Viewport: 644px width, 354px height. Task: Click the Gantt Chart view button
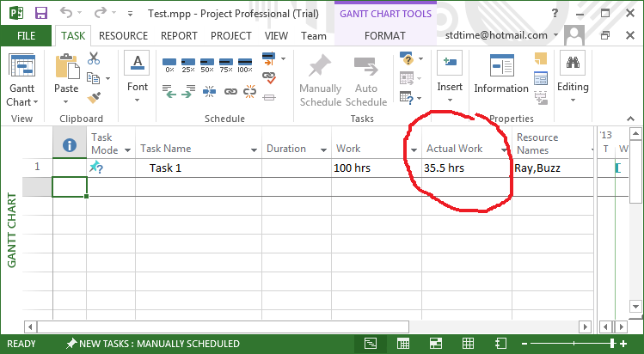click(x=22, y=65)
